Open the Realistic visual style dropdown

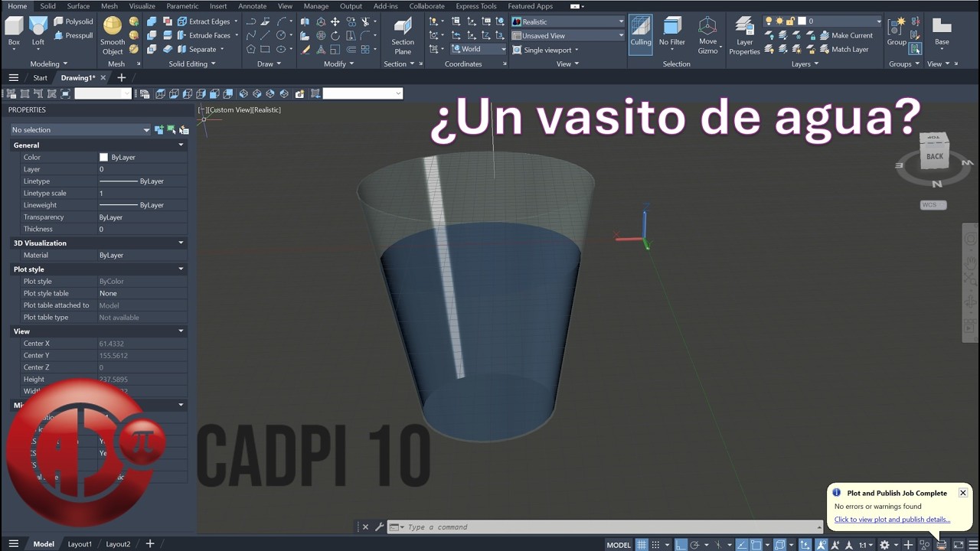(x=568, y=21)
